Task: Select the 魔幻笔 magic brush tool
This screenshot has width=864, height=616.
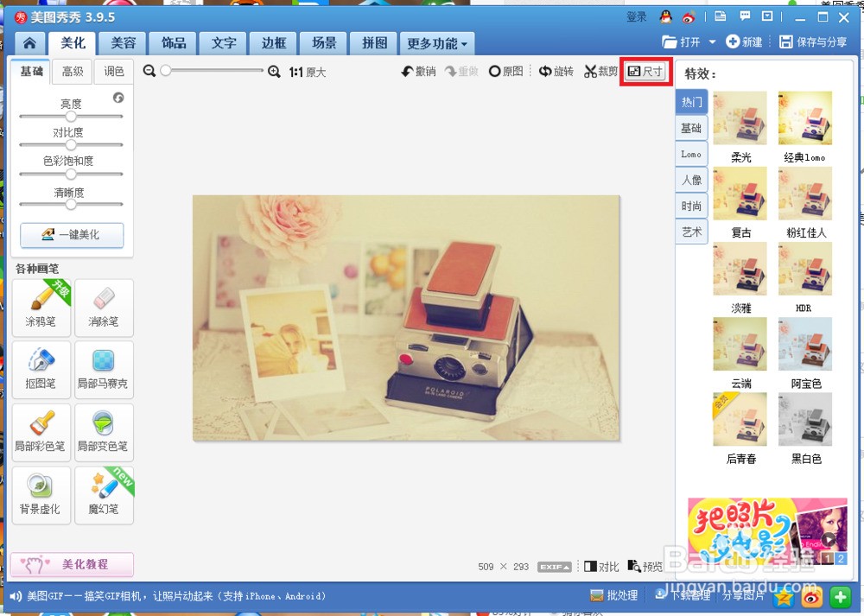Action: tap(104, 495)
